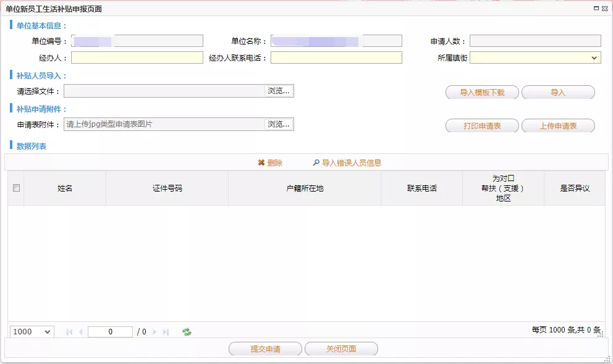This screenshot has width=613, height=364.
Task: Click 浏览 next to 请选择文件
Action: click(x=279, y=91)
